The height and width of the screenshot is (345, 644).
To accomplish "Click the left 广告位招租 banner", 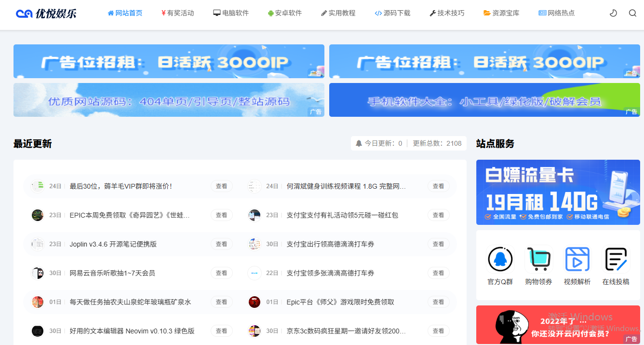I will click(169, 61).
